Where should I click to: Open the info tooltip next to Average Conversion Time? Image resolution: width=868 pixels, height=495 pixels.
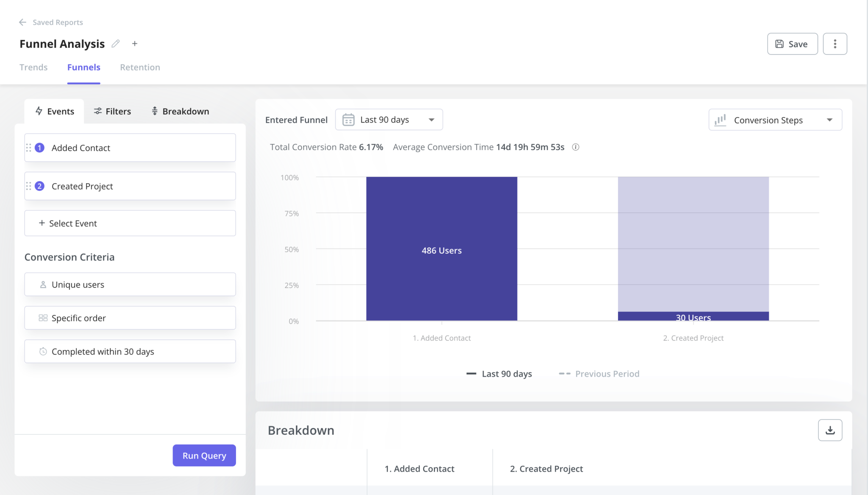(576, 147)
